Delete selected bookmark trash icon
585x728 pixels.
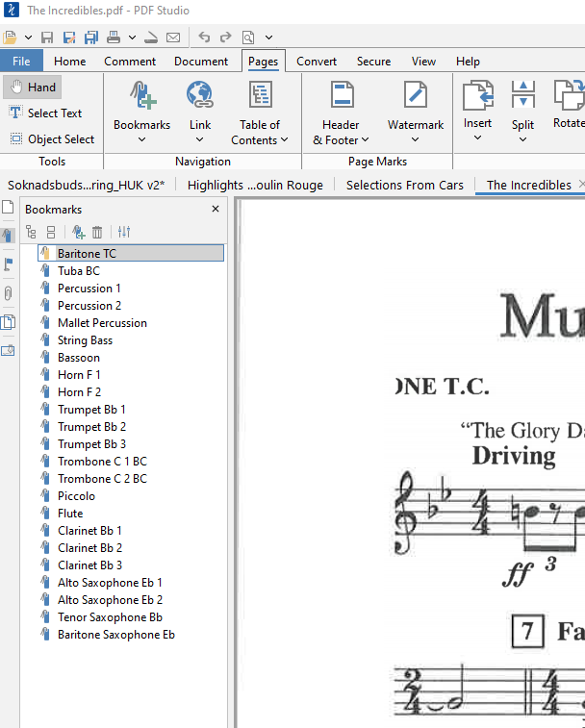tap(97, 232)
